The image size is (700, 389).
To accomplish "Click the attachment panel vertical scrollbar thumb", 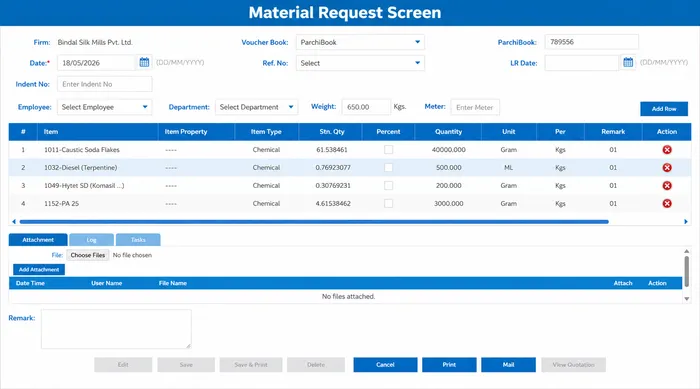I will 687,272.
